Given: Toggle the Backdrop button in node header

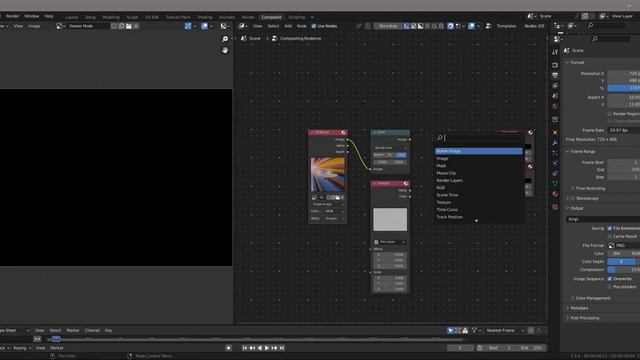Looking at the screenshot, I should point(389,26).
